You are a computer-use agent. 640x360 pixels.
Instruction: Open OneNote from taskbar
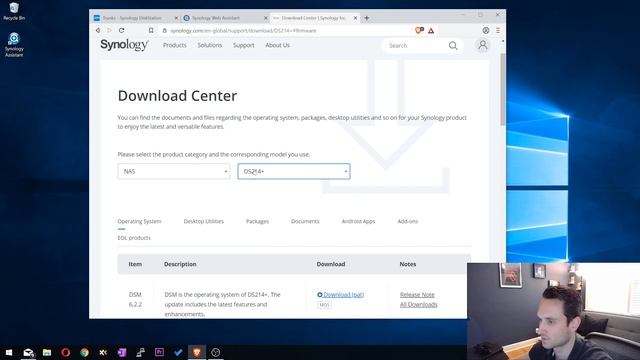point(122,353)
